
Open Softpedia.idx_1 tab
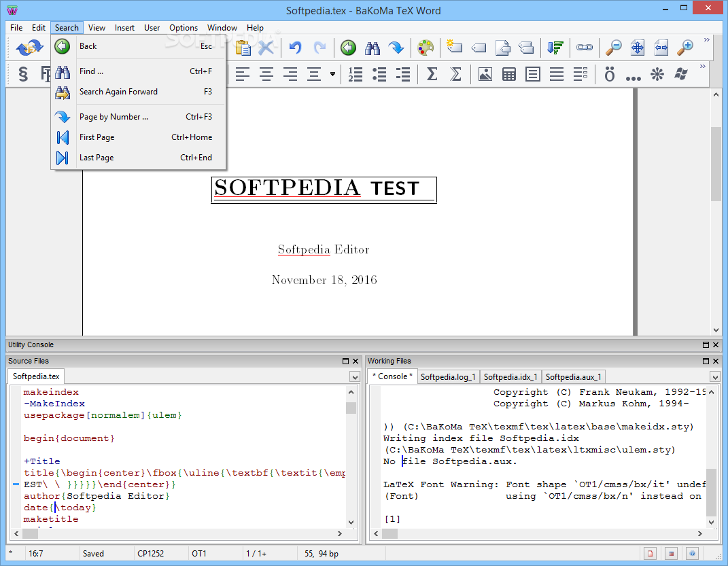(510, 376)
